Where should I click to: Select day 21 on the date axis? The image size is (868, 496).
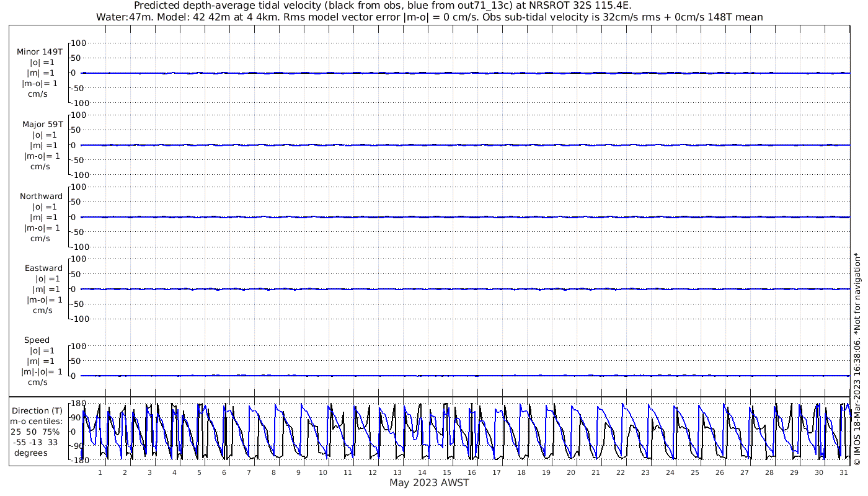pyautogui.click(x=596, y=472)
